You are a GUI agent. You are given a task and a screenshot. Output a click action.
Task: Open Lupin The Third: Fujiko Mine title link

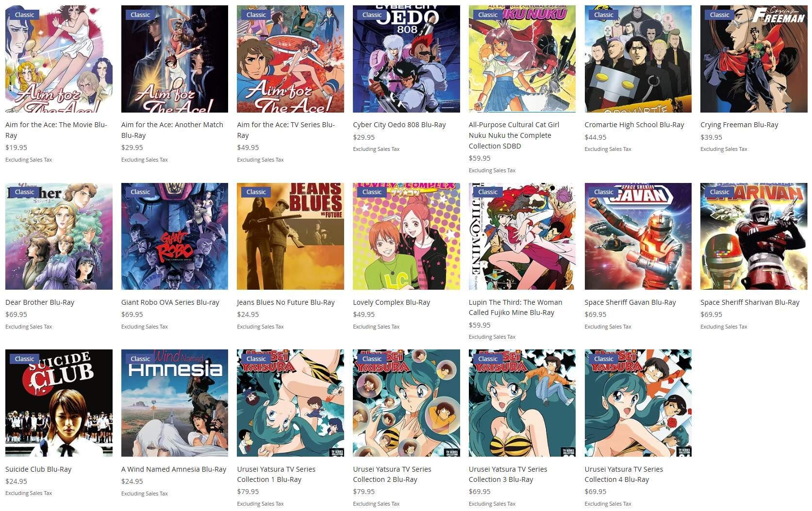(x=515, y=307)
